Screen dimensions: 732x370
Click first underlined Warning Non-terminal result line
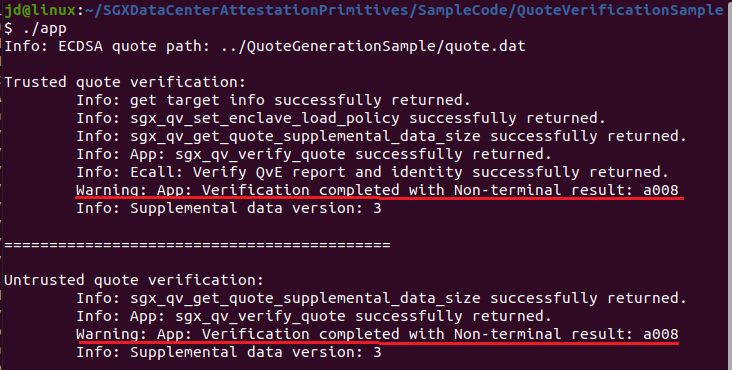[377, 190]
